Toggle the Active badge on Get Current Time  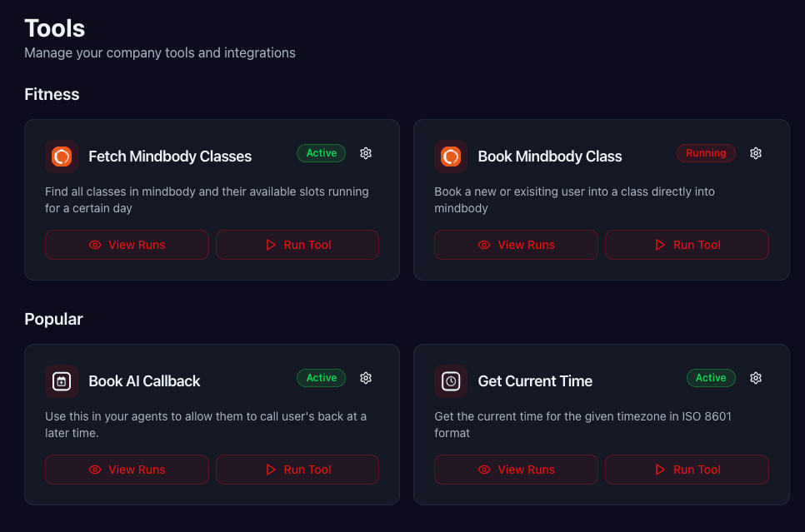pyautogui.click(x=711, y=378)
